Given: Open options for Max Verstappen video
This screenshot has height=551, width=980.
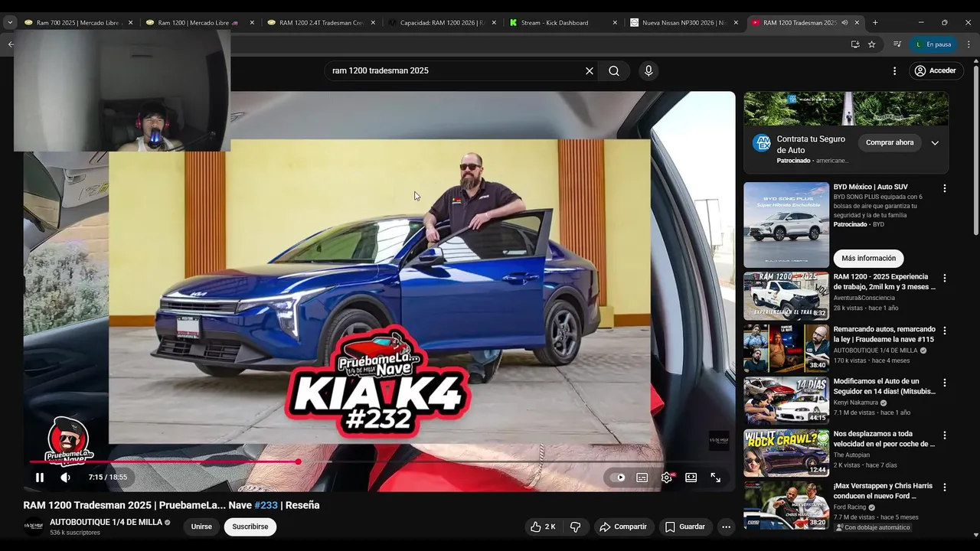Looking at the screenshot, I should coord(945,487).
